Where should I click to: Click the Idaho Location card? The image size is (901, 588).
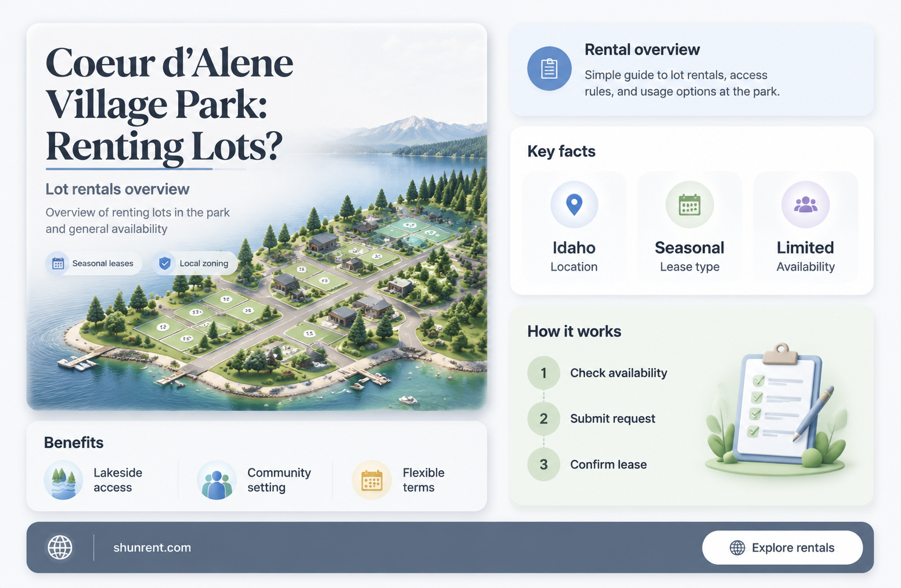pyautogui.click(x=574, y=227)
